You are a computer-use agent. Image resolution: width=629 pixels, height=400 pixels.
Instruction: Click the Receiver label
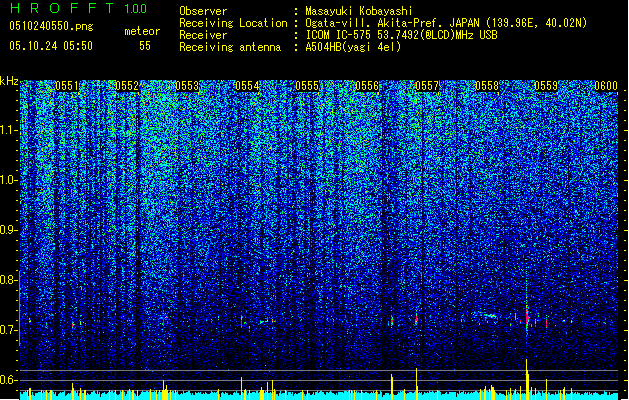coord(203,35)
